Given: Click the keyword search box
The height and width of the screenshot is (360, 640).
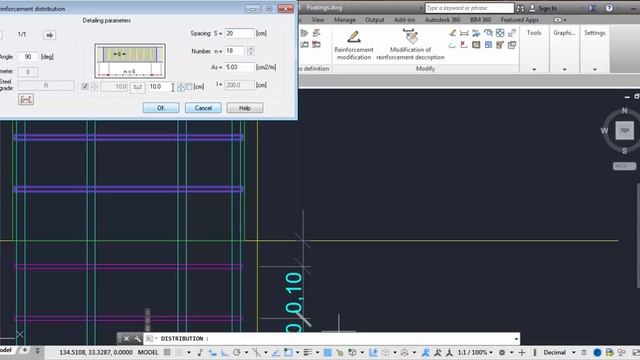Looking at the screenshot, I should point(469,8).
